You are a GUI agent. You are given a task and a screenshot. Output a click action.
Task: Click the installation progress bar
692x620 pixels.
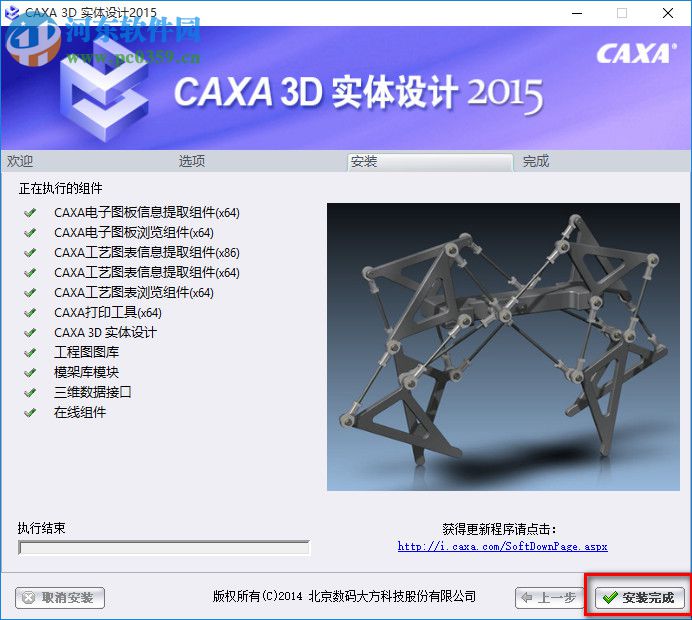tap(164, 548)
